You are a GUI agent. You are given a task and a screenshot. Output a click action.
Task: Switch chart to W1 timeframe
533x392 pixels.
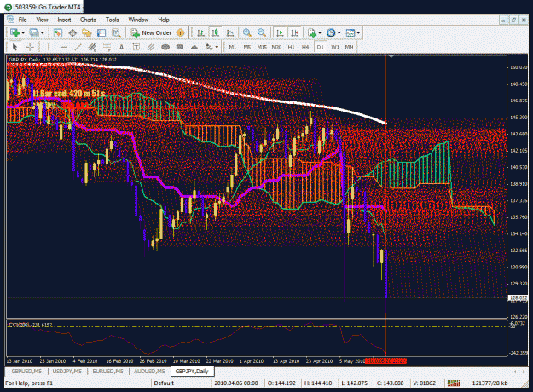(x=335, y=47)
